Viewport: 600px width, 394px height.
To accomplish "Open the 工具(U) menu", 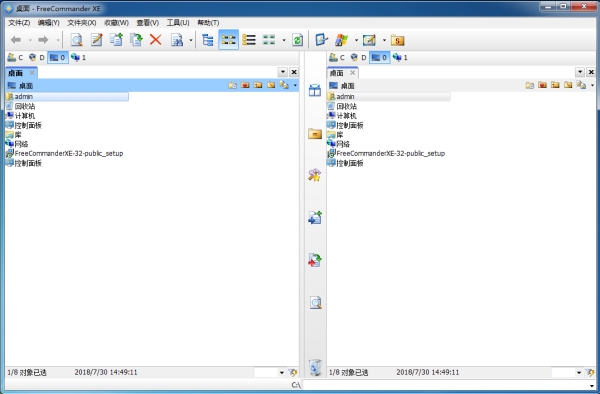I will 178,23.
